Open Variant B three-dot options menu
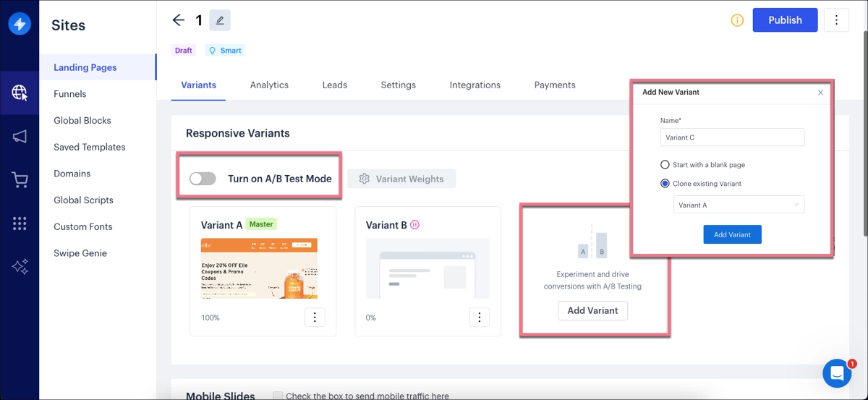Viewport: 868px width, 400px height. pyautogui.click(x=480, y=317)
